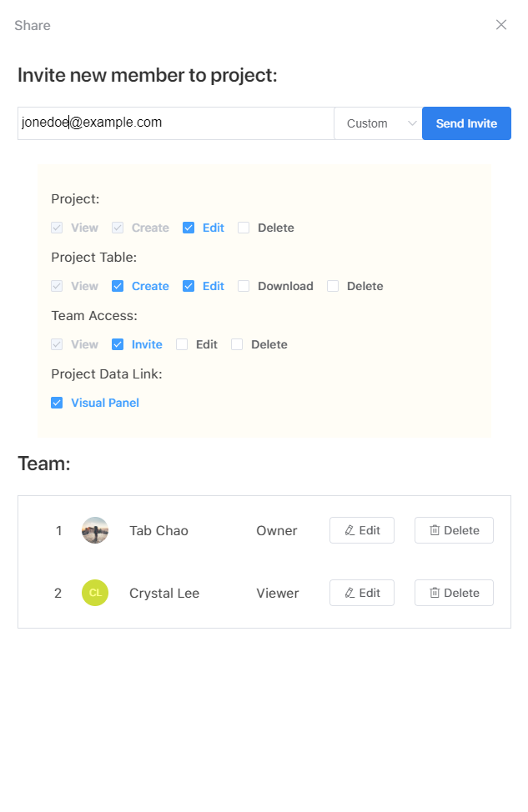Disable the Invite permission under Team Access
Screen dimensions: 528x812
tap(117, 343)
